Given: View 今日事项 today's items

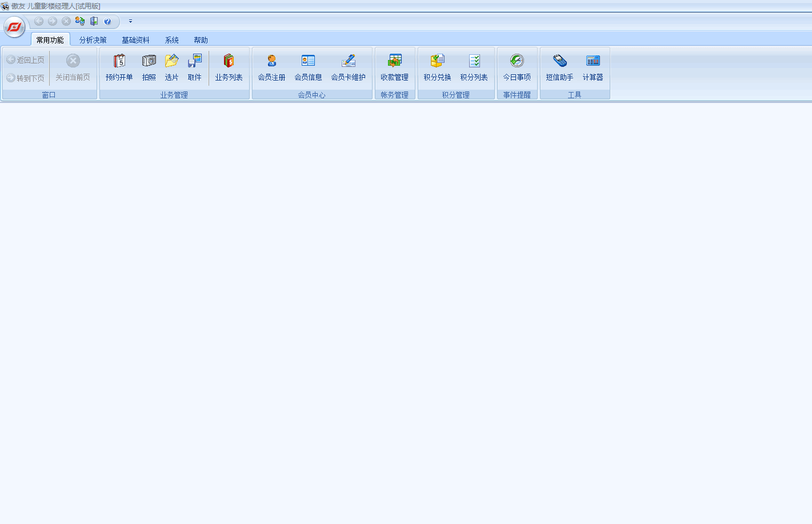Looking at the screenshot, I should pos(517,67).
